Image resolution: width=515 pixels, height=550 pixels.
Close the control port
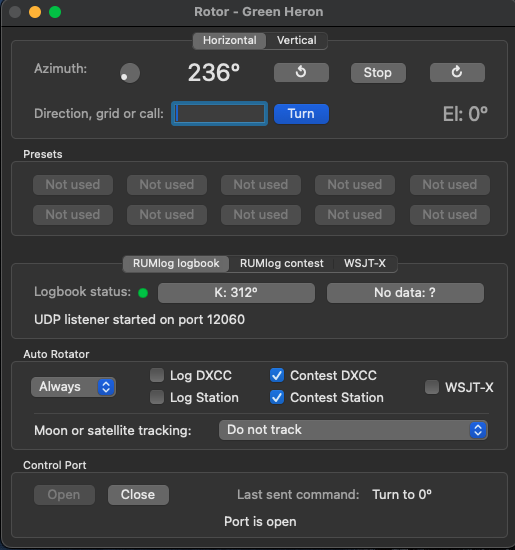tap(138, 495)
